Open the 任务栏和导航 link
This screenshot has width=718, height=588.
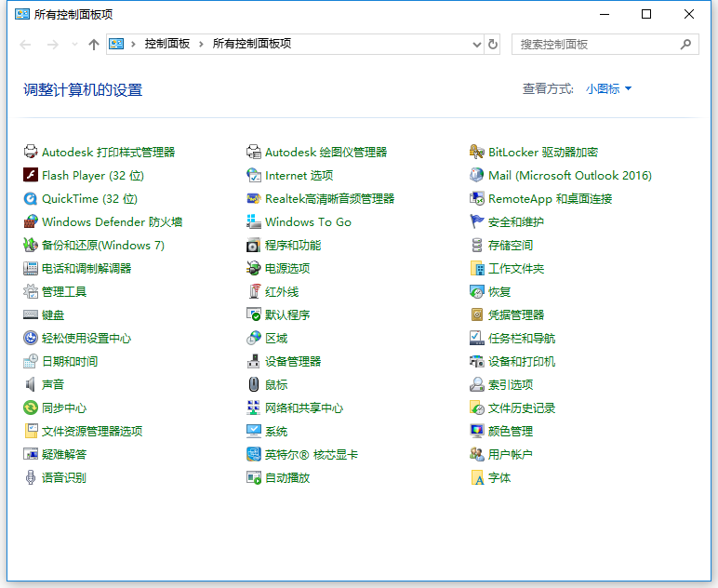(x=522, y=338)
